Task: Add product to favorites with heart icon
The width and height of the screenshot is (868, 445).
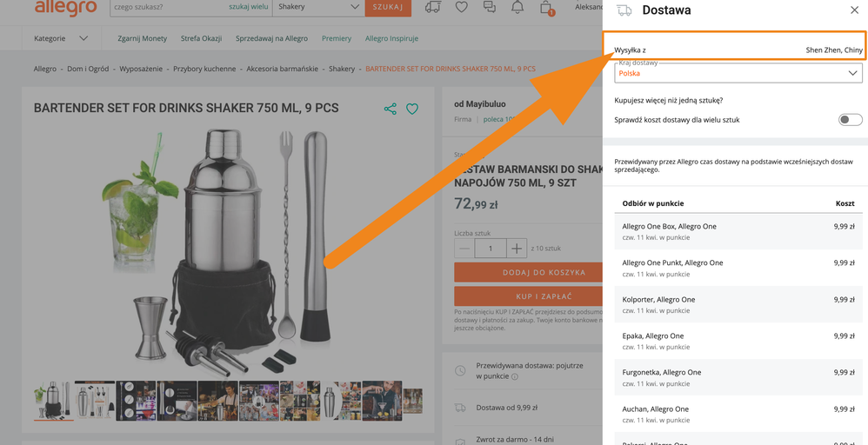Action: [412, 109]
